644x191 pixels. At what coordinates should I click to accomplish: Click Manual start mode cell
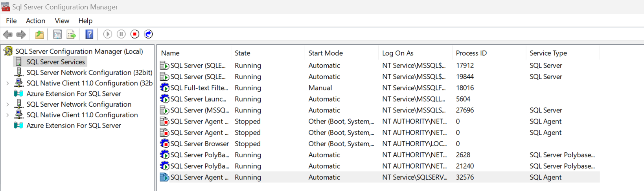320,88
